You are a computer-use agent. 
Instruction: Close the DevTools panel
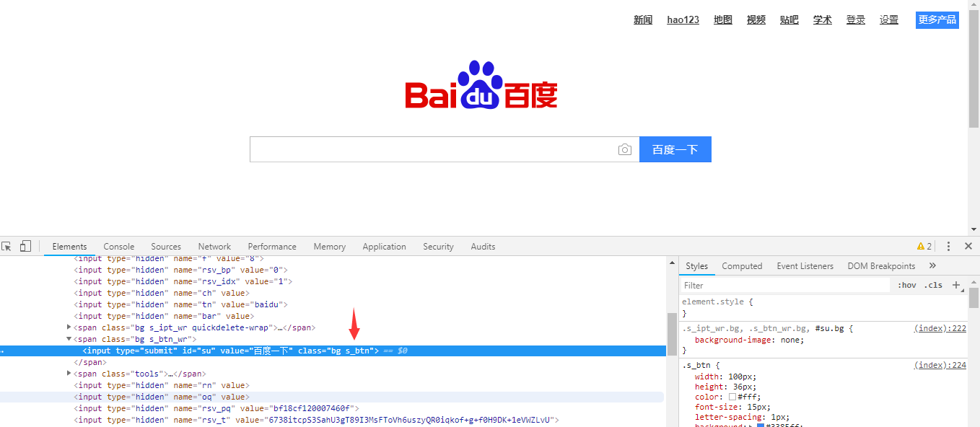(968, 246)
